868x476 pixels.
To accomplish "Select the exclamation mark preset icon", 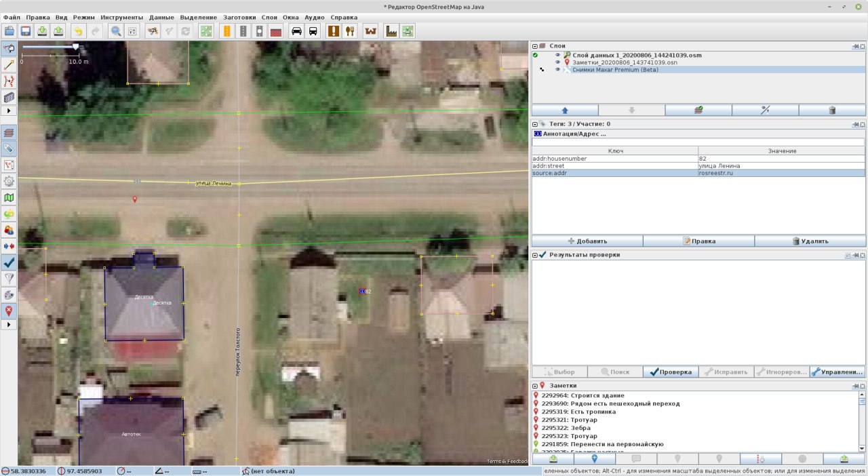I will point(334,31).
